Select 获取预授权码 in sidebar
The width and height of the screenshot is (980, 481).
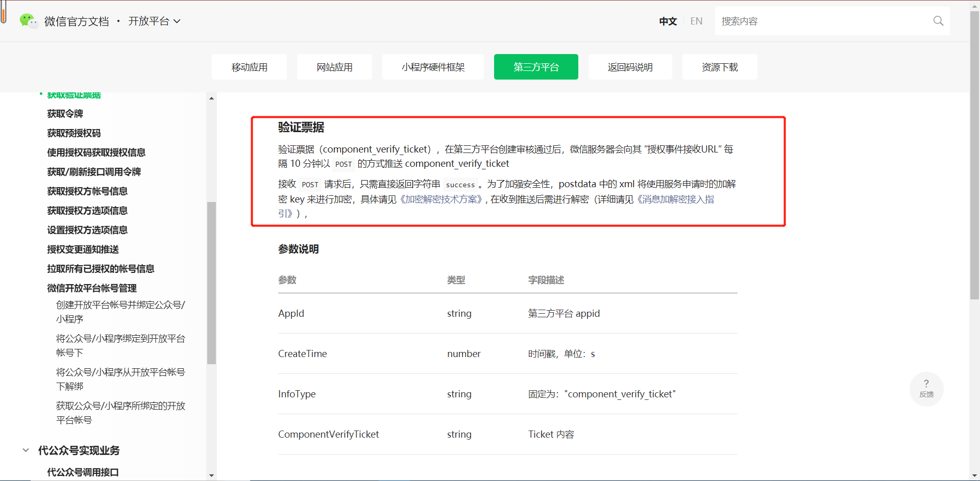point(74,133)
